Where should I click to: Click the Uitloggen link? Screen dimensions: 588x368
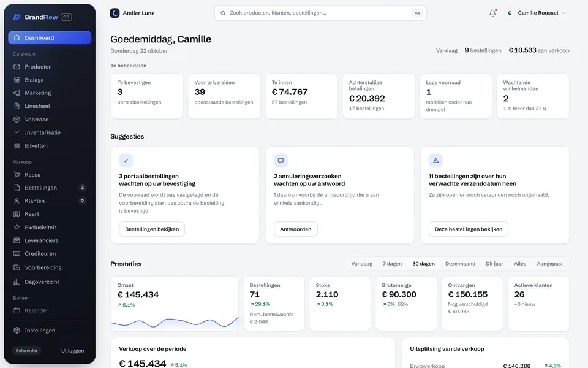click(72, 351)
